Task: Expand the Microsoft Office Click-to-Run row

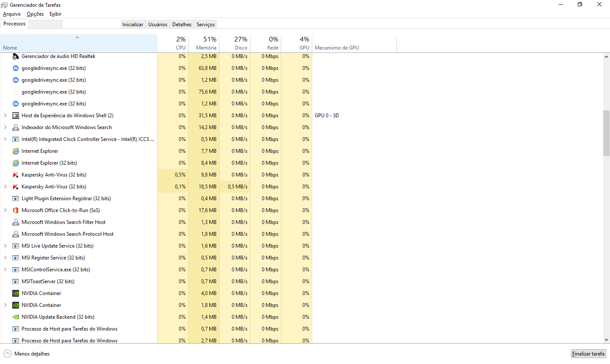Action: click(5, 210)
